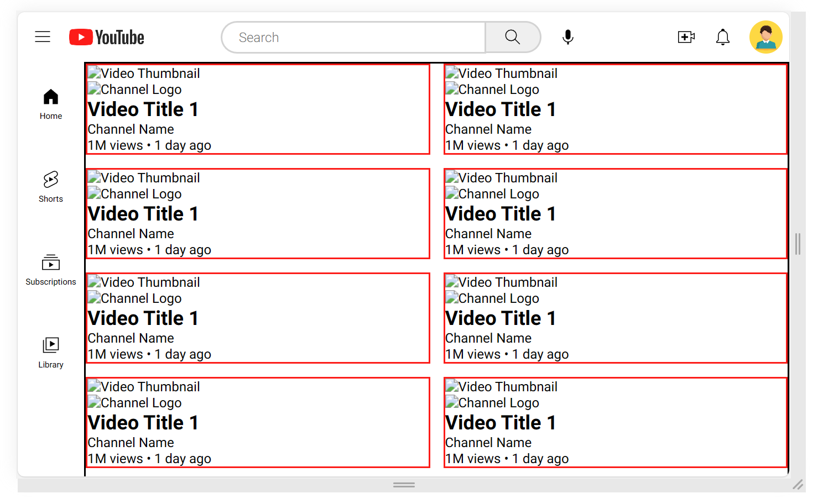This screenshot has height=504, width=823.
Task: Go to Home in sidebar
Action: 51,104
